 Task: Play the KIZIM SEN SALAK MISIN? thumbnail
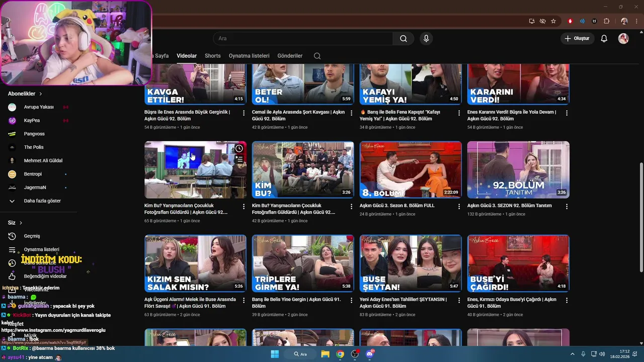[196, 263]
